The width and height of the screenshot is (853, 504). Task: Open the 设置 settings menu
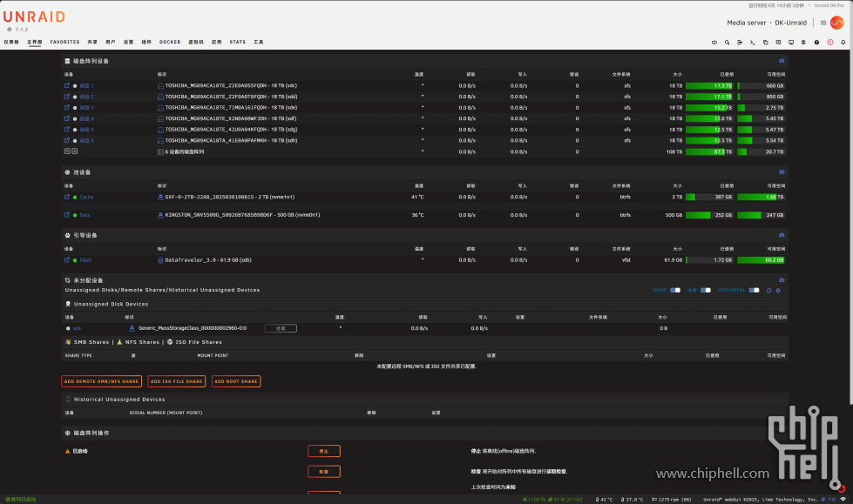[128, 42]
